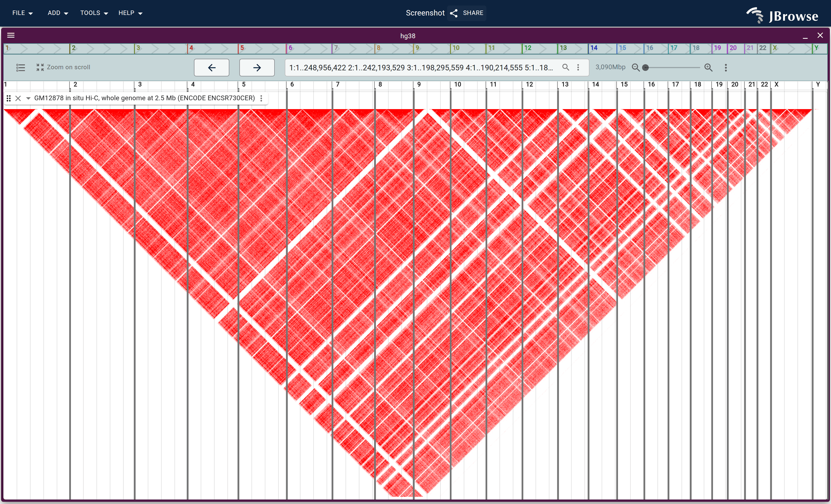Toggle Zoom on scroll

coord(63,67)
